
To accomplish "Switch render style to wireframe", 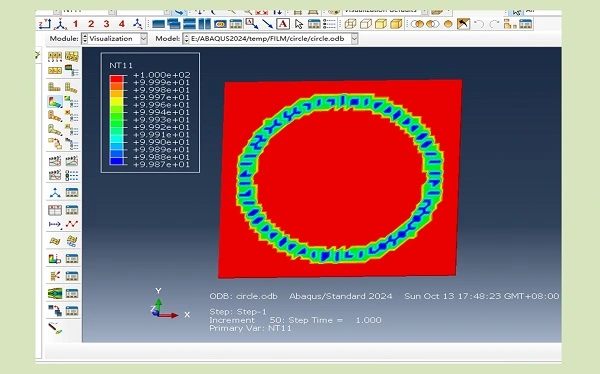I will pos(350,24).
